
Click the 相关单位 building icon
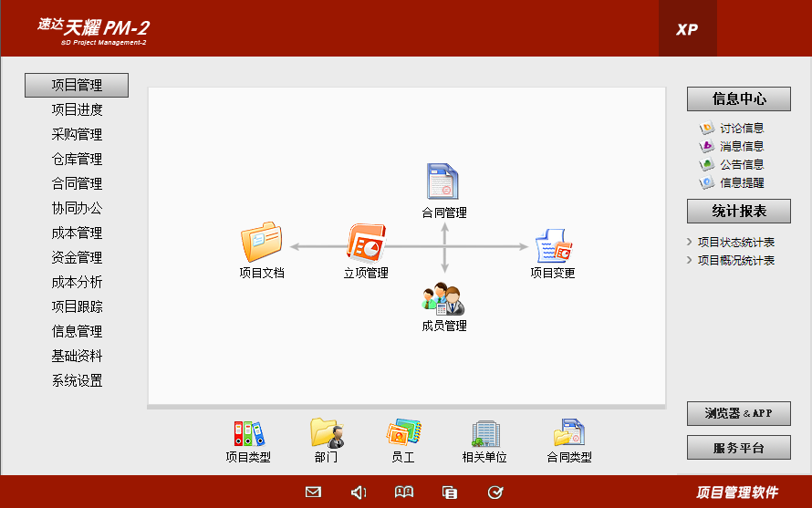484,433
